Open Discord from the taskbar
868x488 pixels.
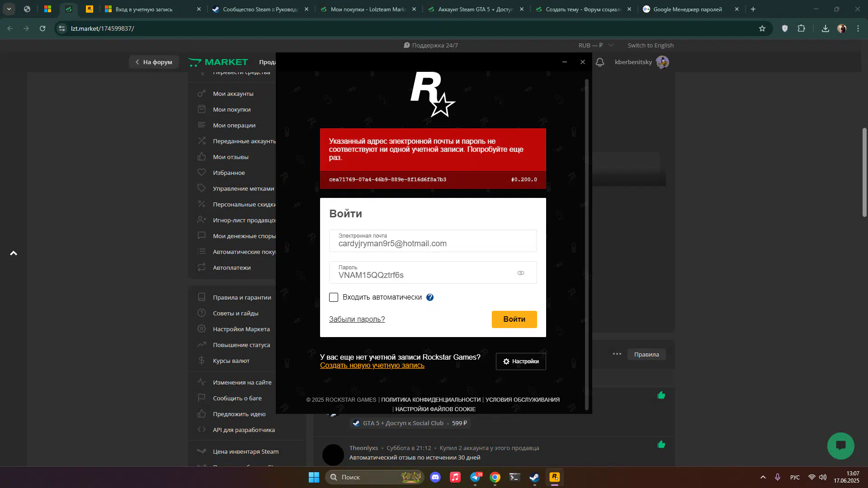click(435, 477)
